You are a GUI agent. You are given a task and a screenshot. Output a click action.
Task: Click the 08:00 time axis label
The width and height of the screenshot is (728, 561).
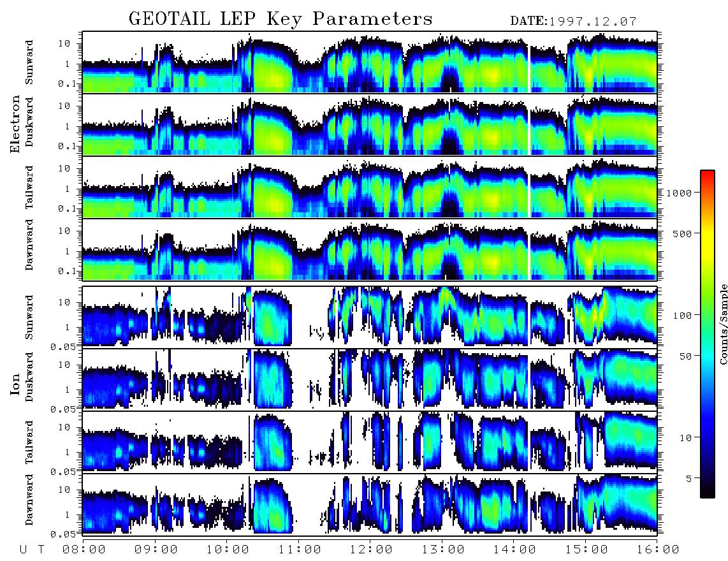pyautogui.click(x=84, y=550)
